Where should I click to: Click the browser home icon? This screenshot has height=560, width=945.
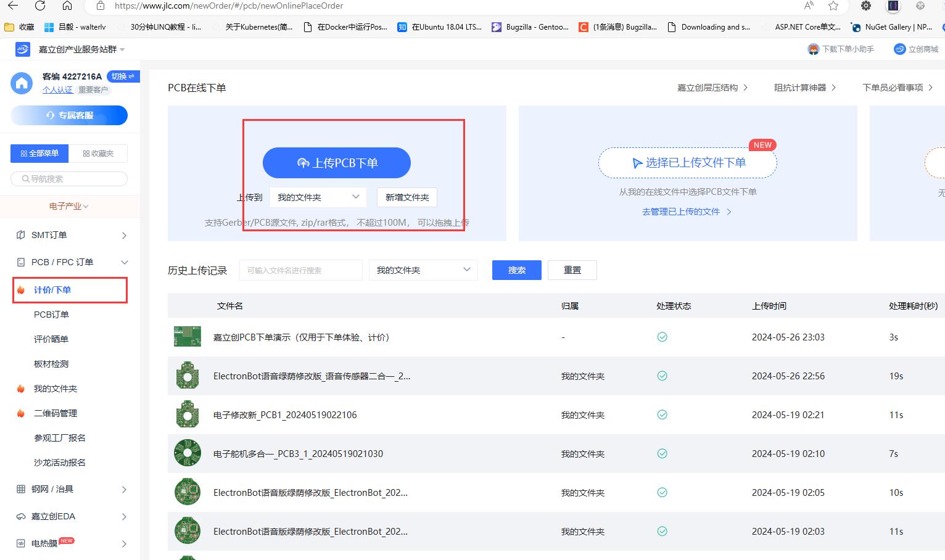click(x=67, y=6)
